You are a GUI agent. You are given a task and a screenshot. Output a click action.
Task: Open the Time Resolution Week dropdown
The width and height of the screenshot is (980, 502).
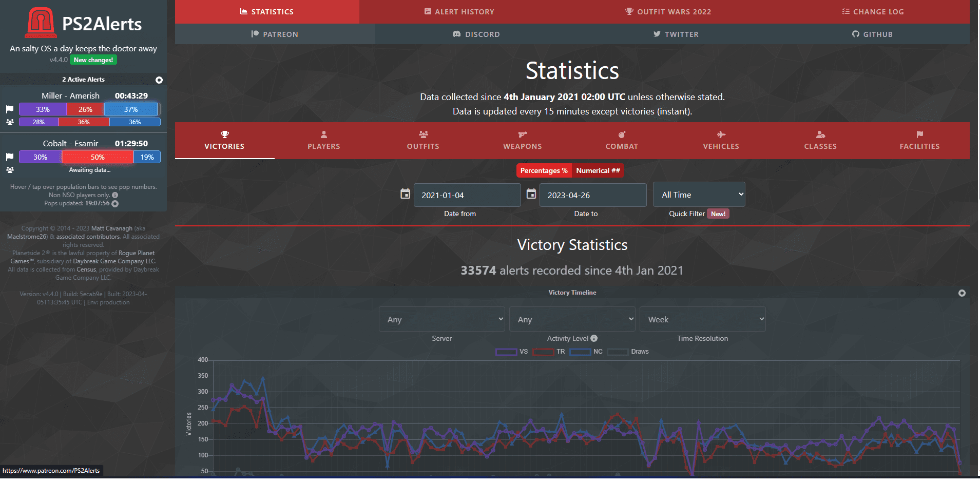(x=703, y=319)
